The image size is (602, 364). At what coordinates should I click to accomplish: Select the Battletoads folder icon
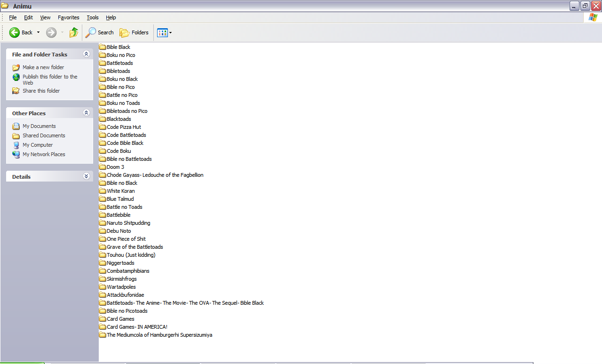coord(103,63)
